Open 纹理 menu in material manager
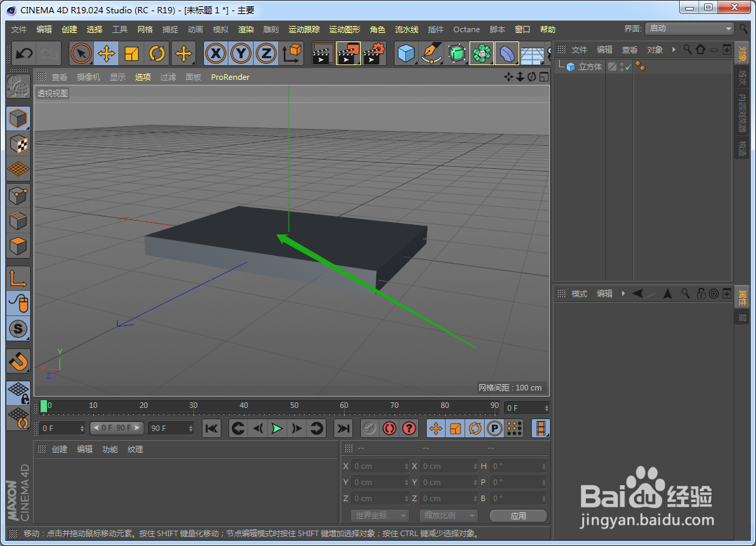The image size is (756, 546). tap(135, 449)
